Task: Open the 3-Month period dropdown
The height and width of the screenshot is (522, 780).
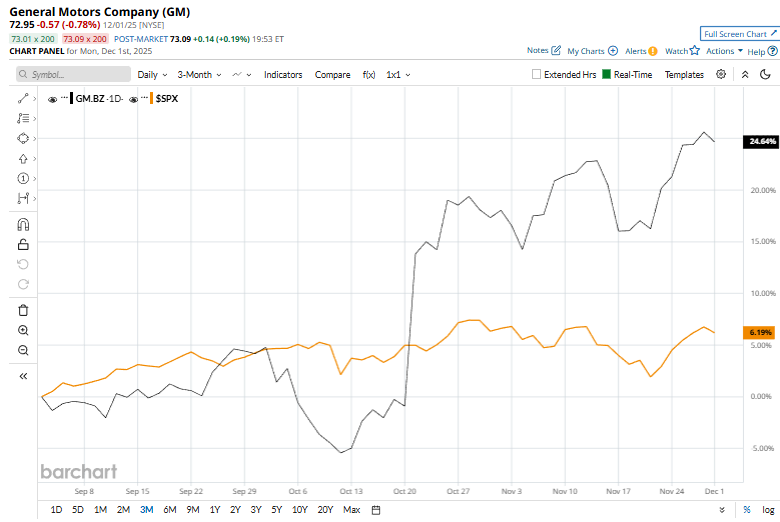Action: 199,75
